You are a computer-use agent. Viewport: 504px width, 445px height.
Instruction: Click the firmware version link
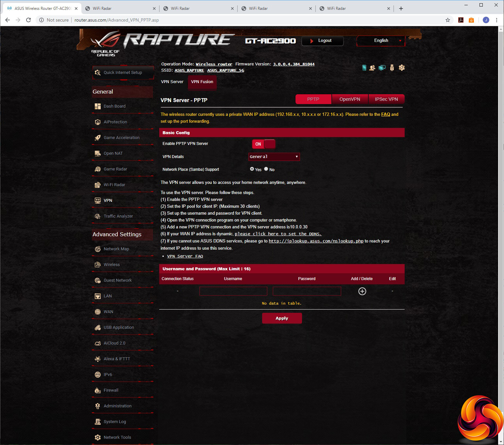pyautogui.click(x=294, y=64)
